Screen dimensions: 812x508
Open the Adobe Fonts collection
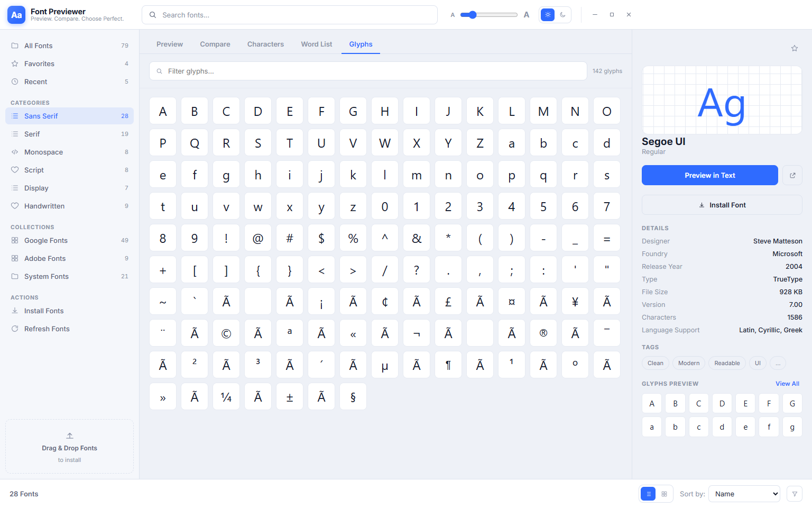click(x=69, y=258)
